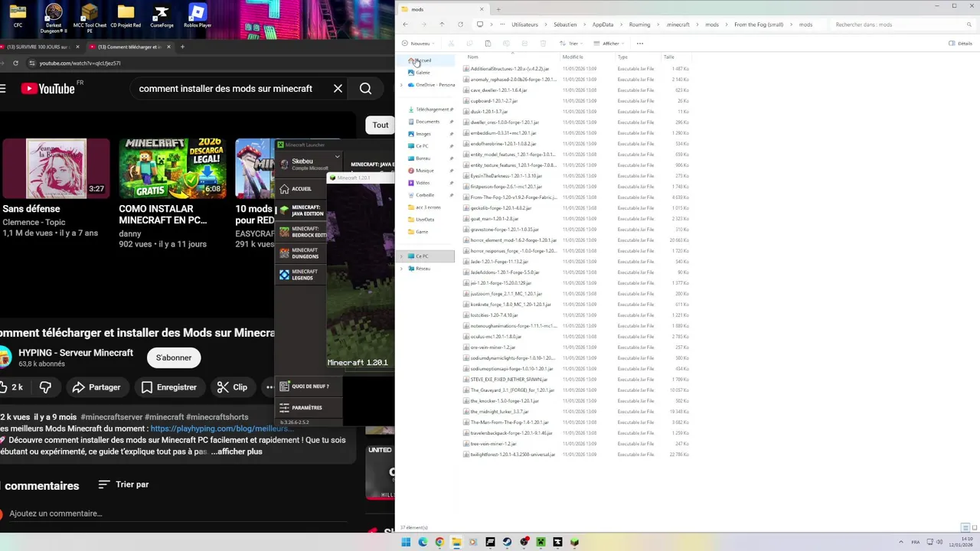Open Sans défense video thumbnail

(x=55, y=168)
